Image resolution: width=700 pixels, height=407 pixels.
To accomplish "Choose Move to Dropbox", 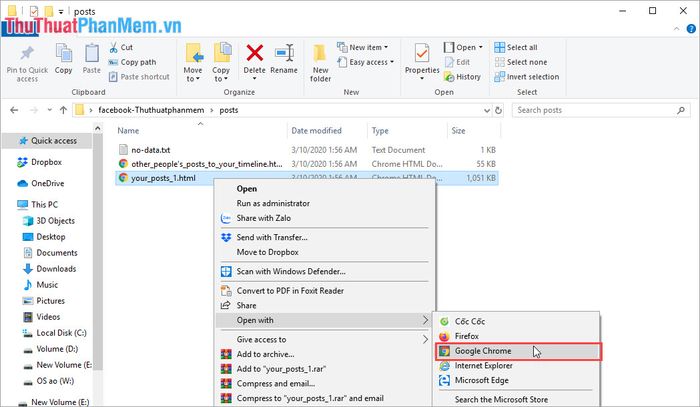I will point(267,252).
